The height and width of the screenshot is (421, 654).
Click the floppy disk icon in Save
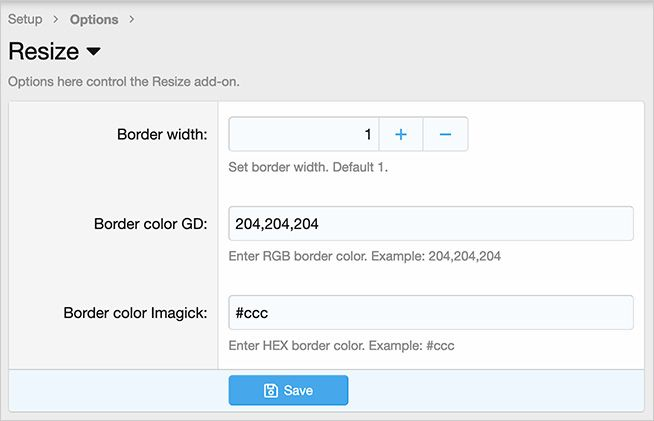coord(270,391)
